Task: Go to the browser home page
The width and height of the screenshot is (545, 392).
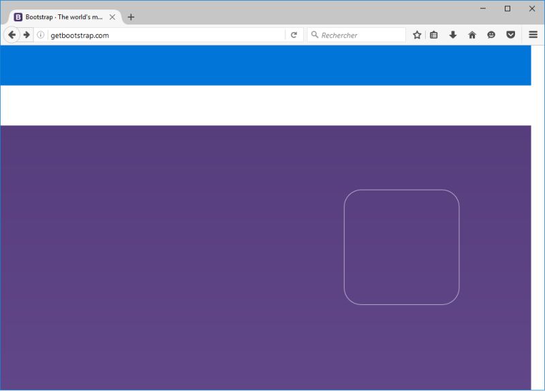Action: click(x=473, y=35)
